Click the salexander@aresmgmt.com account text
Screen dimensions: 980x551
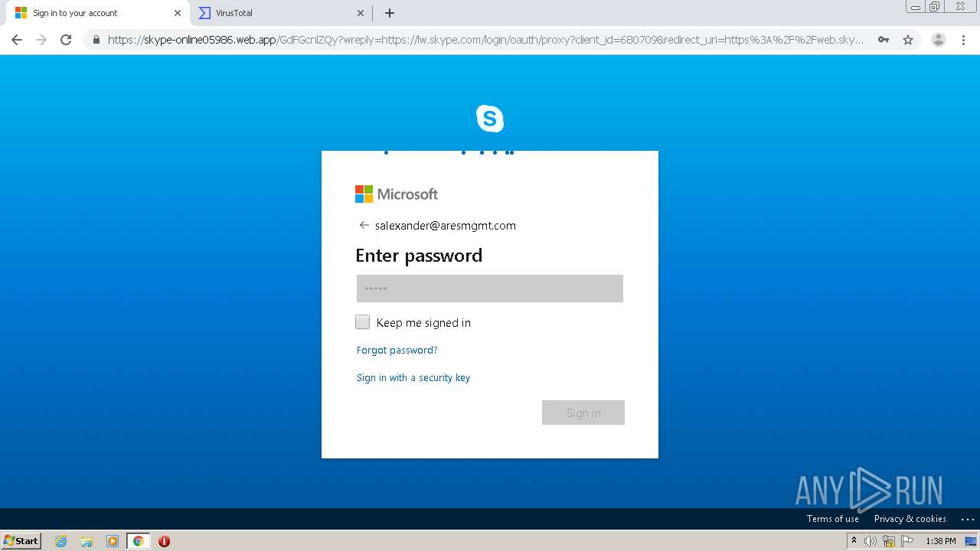point(446,226)
